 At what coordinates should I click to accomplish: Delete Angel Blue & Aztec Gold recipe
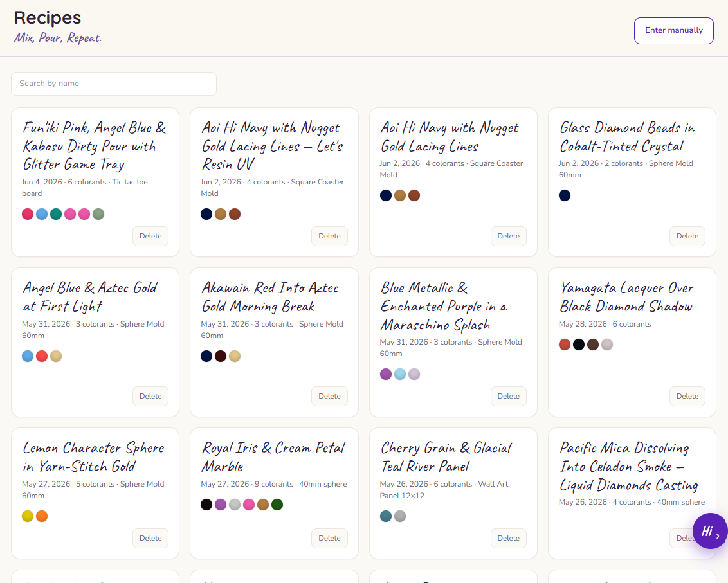click(x=150, y=397)
